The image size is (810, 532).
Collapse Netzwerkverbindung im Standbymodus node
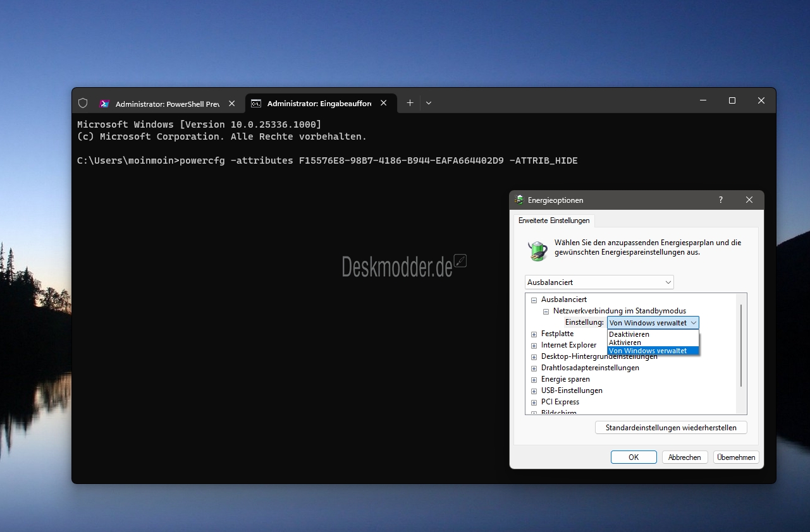click(546, 311)
